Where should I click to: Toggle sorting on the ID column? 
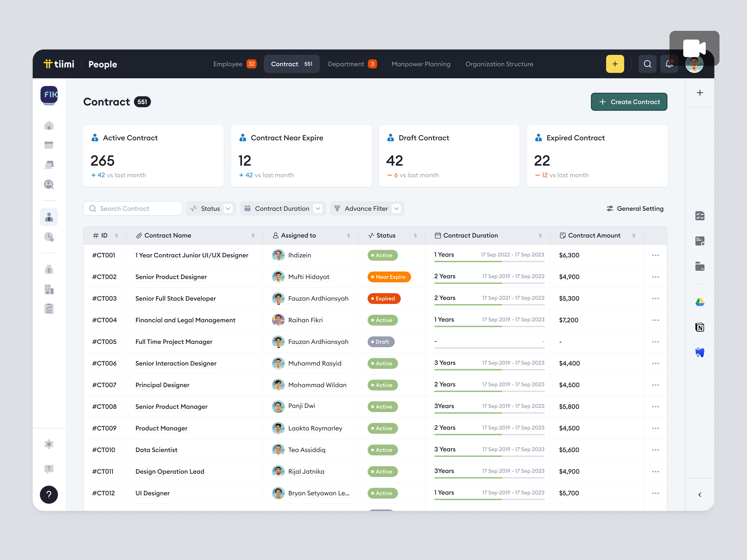[117, 235]
